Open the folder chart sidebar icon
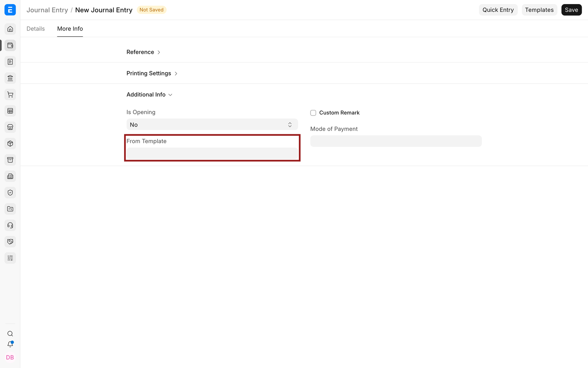588x368 pixels. (10, 209)
